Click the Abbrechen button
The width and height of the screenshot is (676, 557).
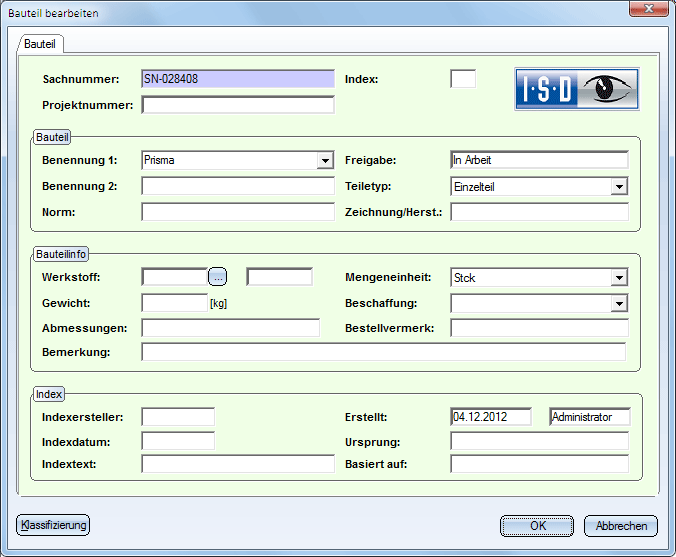click(x=621, y=526)
